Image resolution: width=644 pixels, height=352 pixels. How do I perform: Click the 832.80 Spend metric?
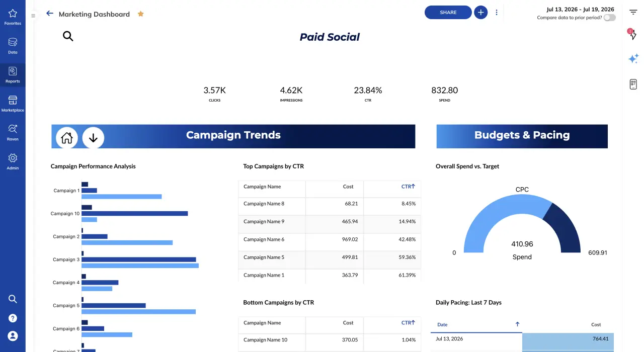(445, 93)
